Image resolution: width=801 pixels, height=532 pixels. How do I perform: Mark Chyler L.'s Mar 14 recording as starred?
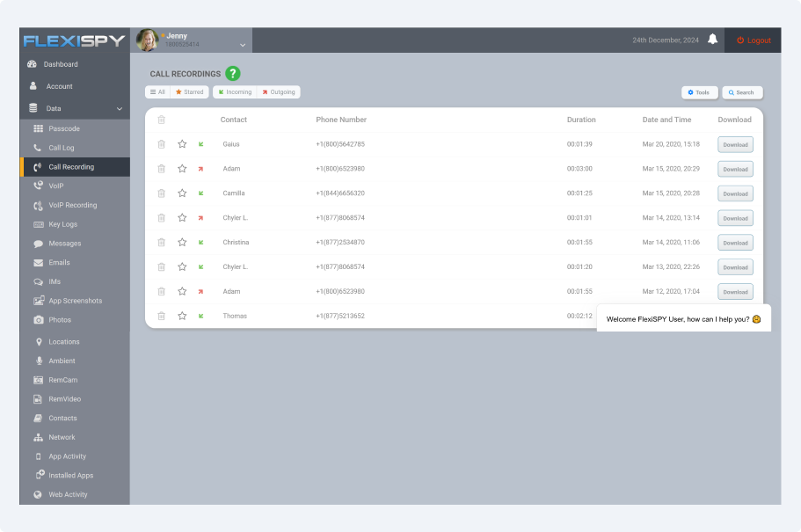(x=181, y=217)
